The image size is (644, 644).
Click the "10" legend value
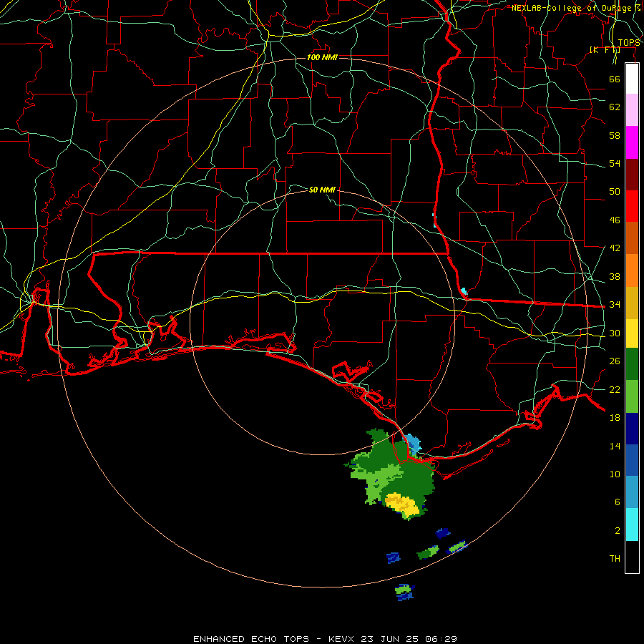[615, 474]
